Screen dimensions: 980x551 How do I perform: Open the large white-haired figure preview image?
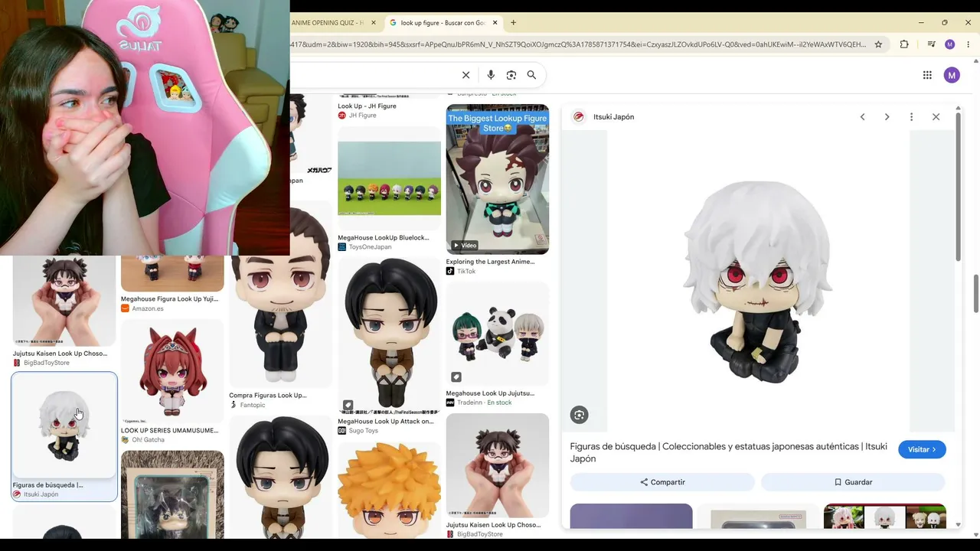point(758,281)
